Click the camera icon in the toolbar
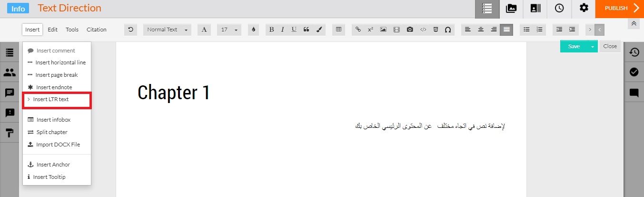This screenshot has height=197, width=644. pyautogui.click(x=409, y=30)
